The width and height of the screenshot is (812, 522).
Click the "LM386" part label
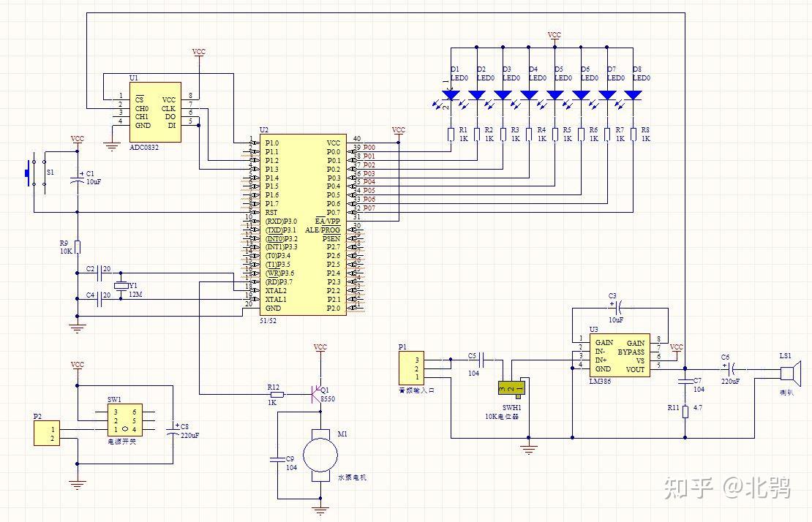click(x=600, y=382)
